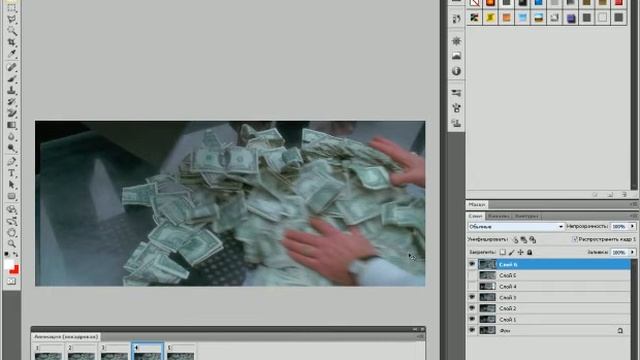Open the Layers panel options menu
This screenshot has height=360, width=640.
pos(633,216)
